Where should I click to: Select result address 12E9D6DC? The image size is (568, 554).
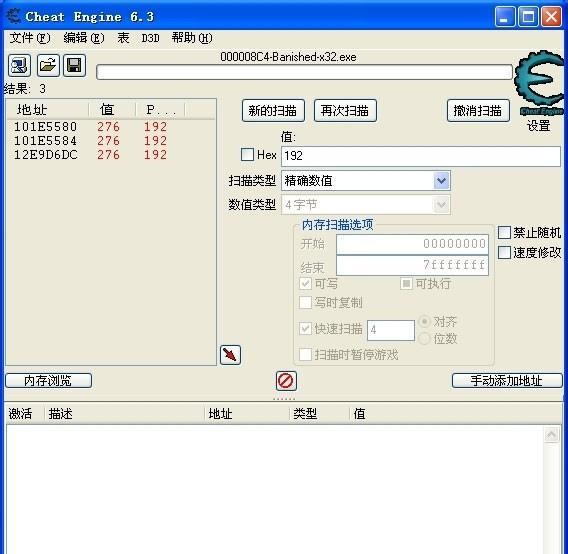click(45, 155)
